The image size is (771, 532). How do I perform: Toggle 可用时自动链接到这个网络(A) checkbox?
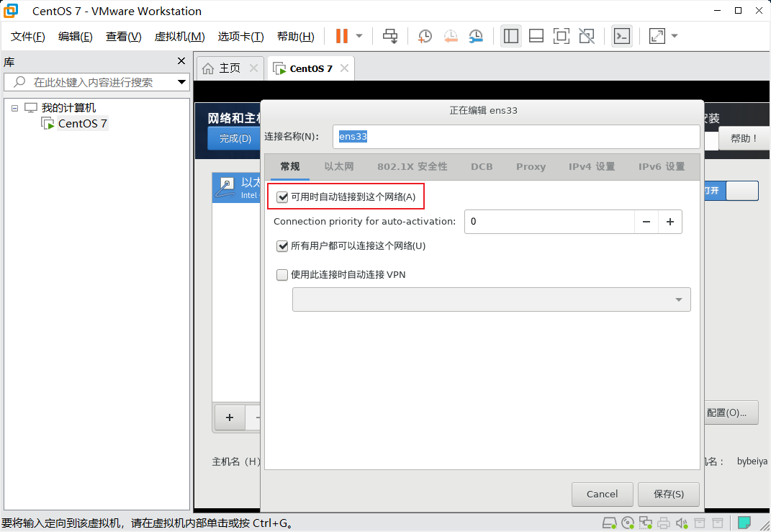coord(282,197)
